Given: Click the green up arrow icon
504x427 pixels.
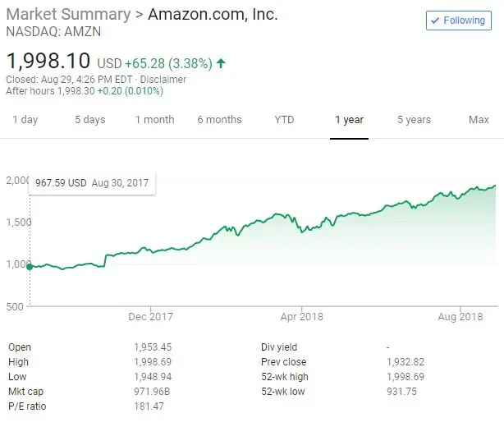Looking at the screenshot, I should click(222, 62).
